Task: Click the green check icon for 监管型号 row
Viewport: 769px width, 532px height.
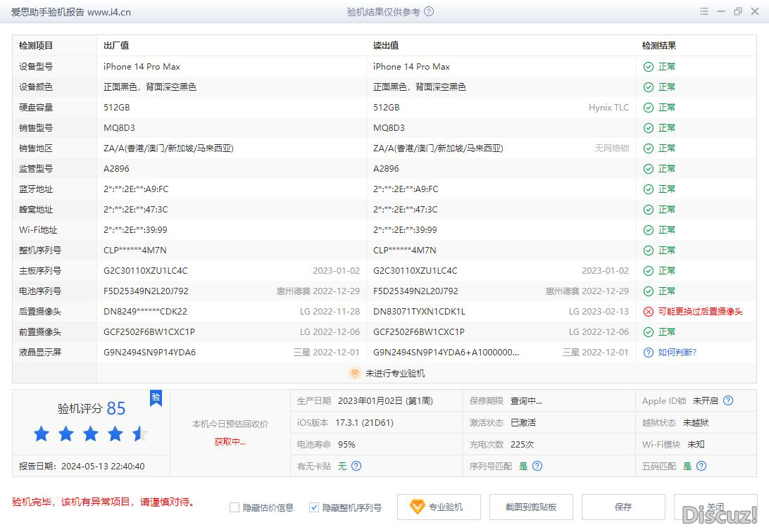Action: click(x=649, y=169)
